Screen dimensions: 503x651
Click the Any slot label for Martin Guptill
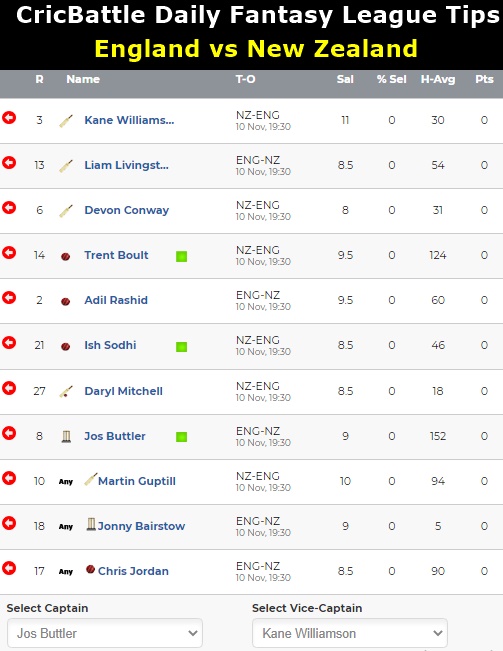click(66, 482)
